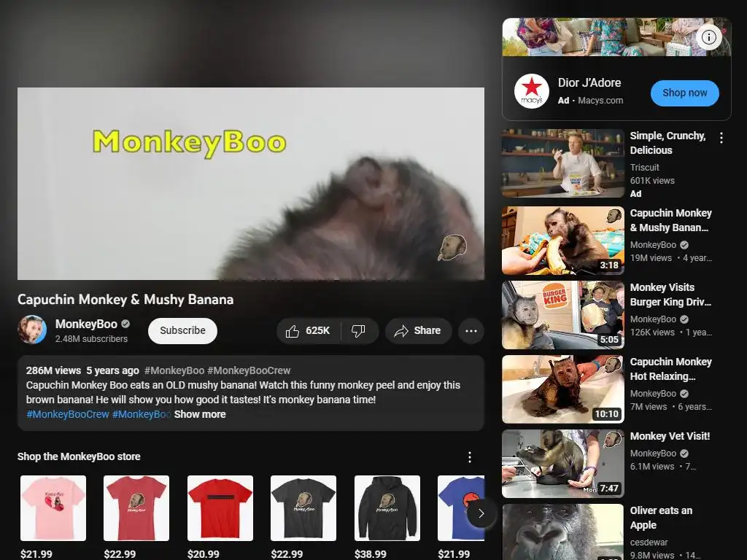The width and height of the screenshot is (747, 560).
Task: Click the dislike thumbs-down icon
Action: (358, 331)
